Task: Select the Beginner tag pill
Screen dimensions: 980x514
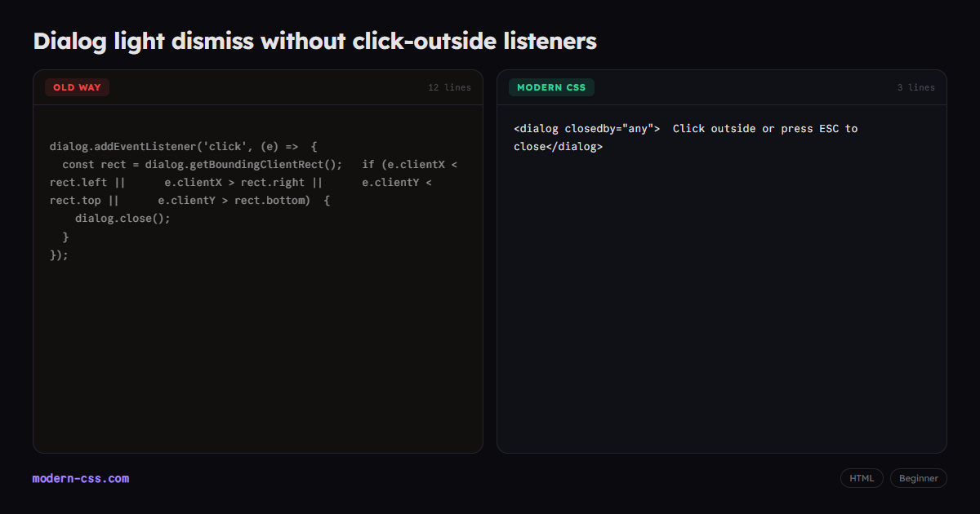Action: (x=919, y=478)
